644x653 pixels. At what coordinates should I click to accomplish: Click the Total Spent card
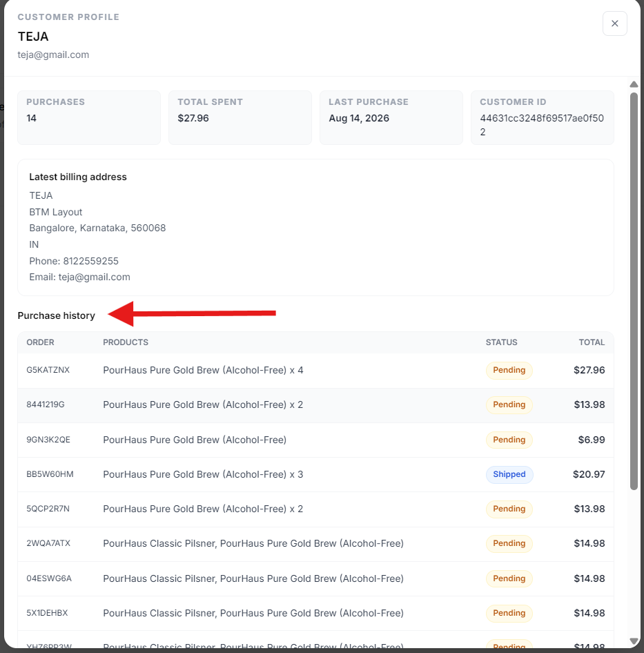pyautogui.click(x=240, y=118)
